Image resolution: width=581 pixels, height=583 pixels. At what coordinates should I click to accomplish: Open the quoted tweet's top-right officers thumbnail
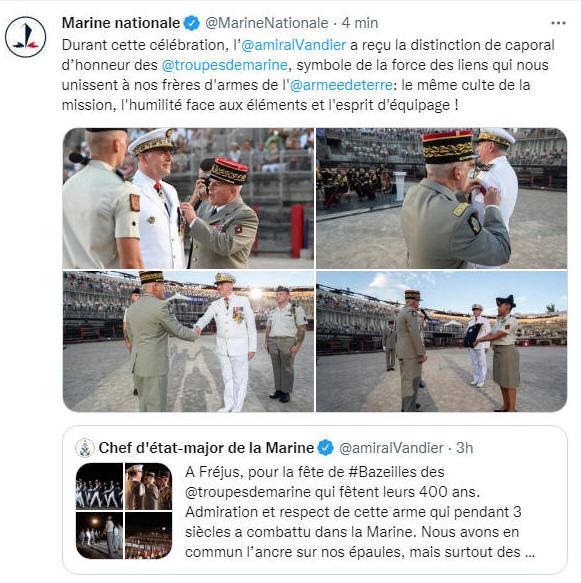click(148, 486)
